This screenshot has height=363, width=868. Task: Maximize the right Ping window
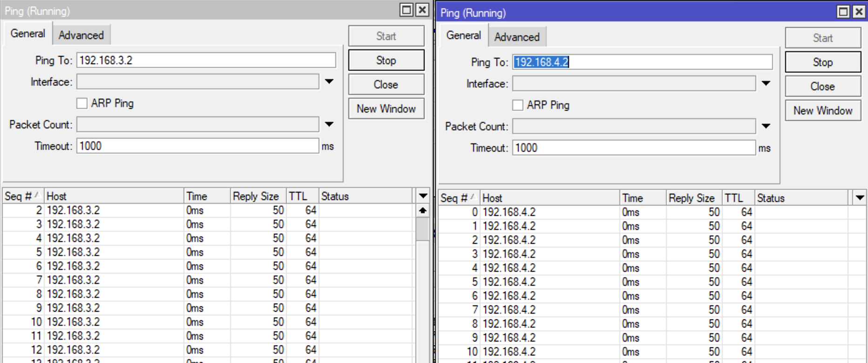[x=843, y=12]
